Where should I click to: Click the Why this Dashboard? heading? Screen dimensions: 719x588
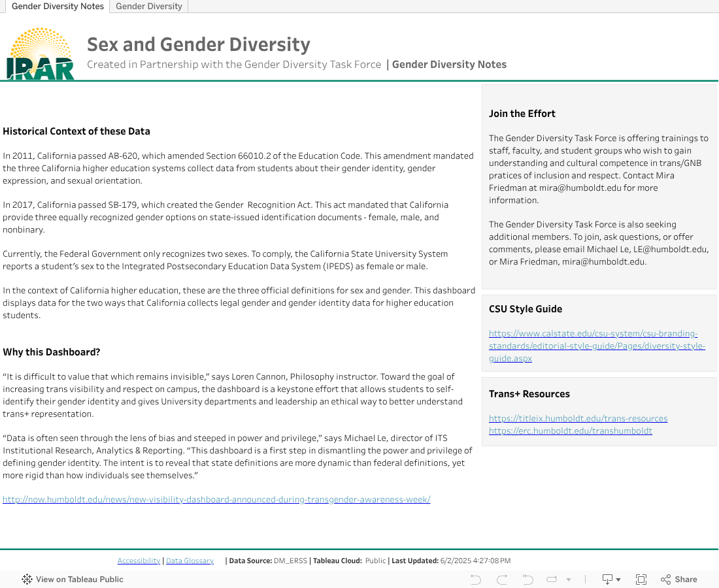(x=52, y=352)
